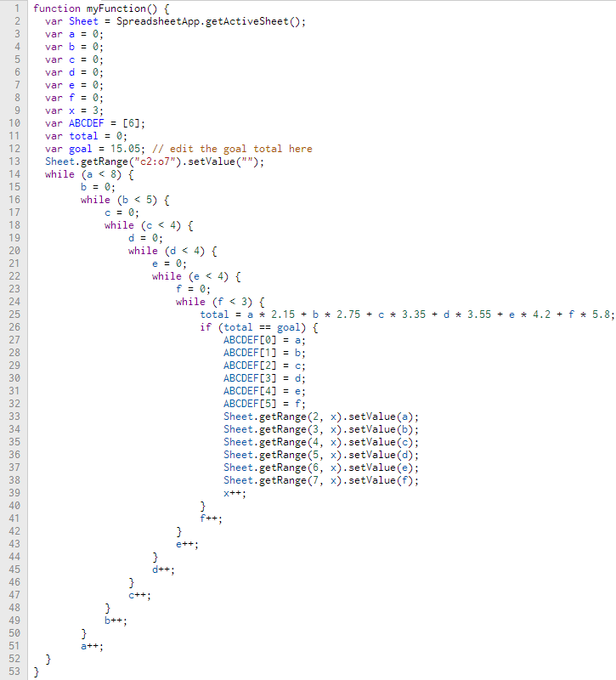Click the 'a++;' statement

[92, 646]
